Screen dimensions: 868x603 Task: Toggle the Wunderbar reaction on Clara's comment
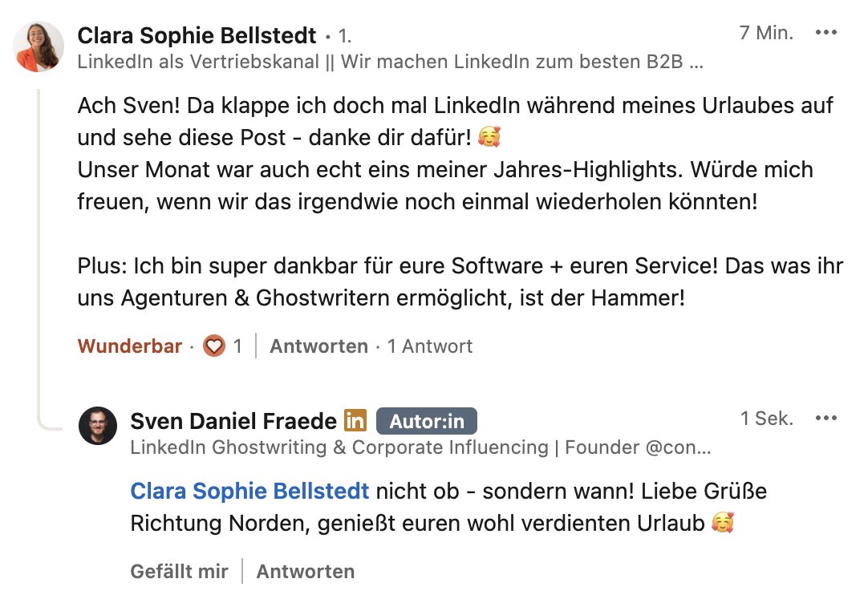[x=130, y=346]
